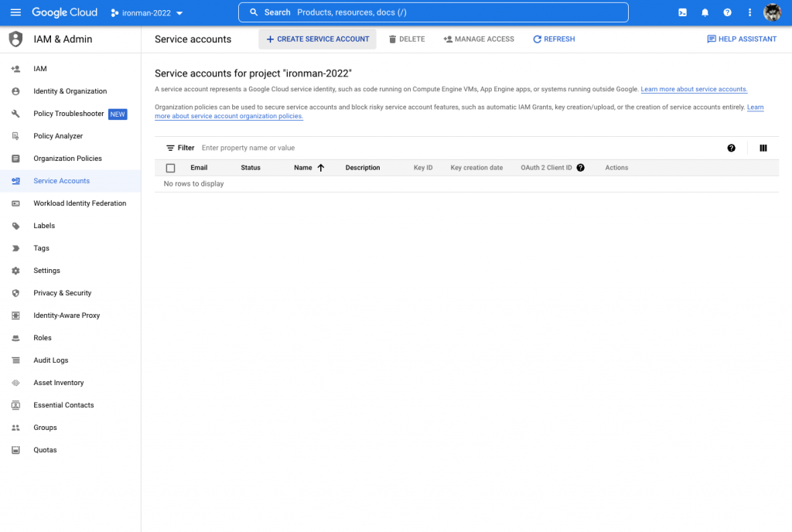Select Service Accounts in sidebar
The height and width of the screenshot is (532, 792).
[x=70, y=181]
